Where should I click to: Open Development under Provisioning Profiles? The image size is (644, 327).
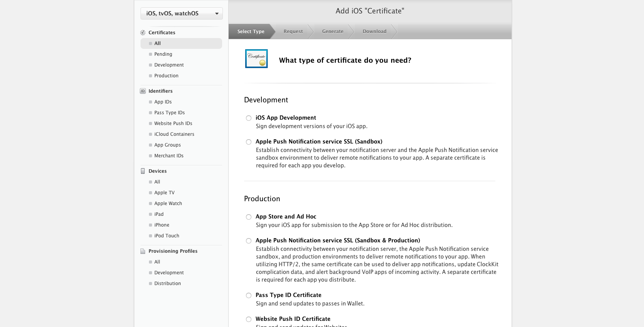click(x=169, y=273)
